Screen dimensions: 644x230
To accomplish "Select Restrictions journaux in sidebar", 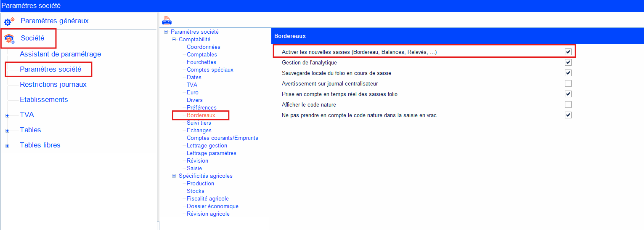I will 53,84.
